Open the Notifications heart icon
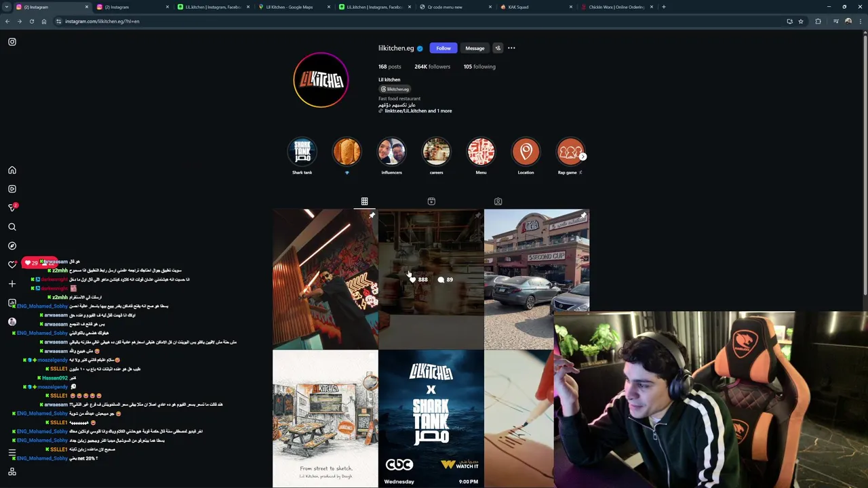Image resolution: width=868 pixels, height=488 pixels. tap(12, 264)
